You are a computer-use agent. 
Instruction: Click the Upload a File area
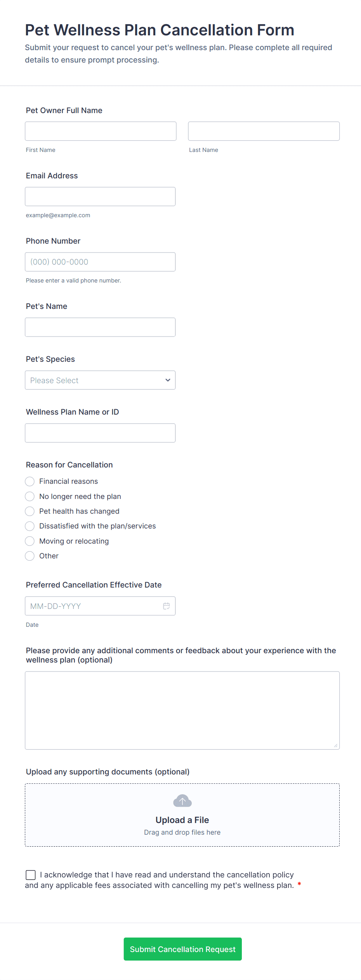182,820
